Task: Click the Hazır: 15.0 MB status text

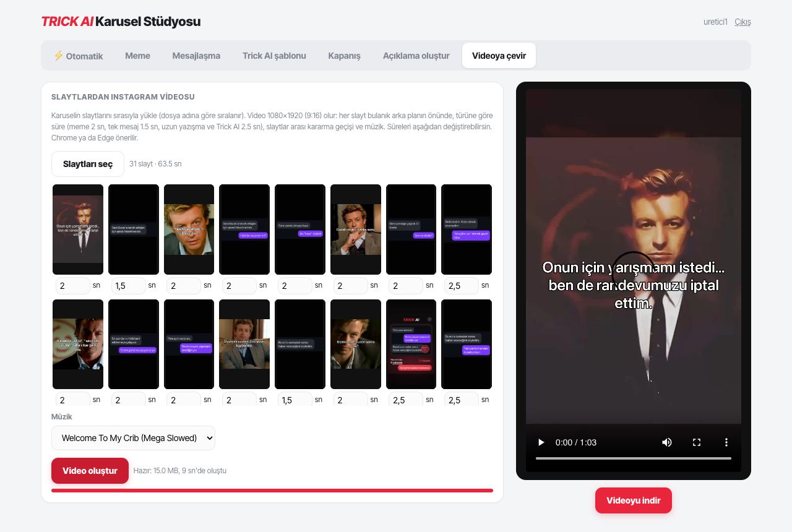Action: [179, 471]
